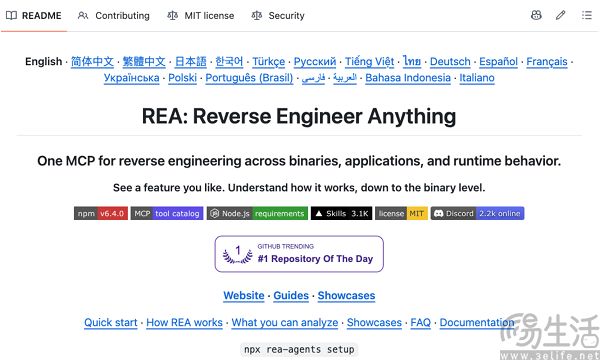Click the Skills 3.1K badge
Viewport: 600px width, 360px height.
tap(341, 213)
